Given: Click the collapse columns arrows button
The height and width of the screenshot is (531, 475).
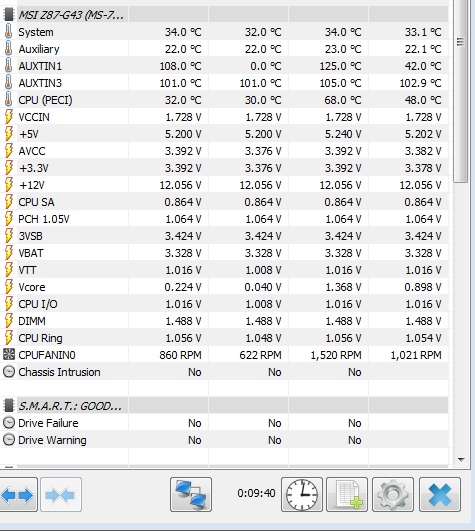Looking at the screenshot, I should coord(61,495).
